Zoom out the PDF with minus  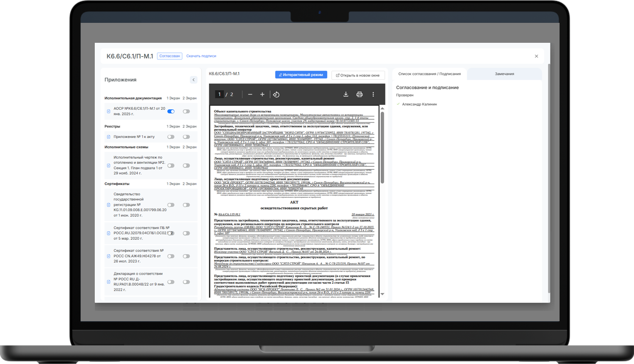[x=250, y=94]
